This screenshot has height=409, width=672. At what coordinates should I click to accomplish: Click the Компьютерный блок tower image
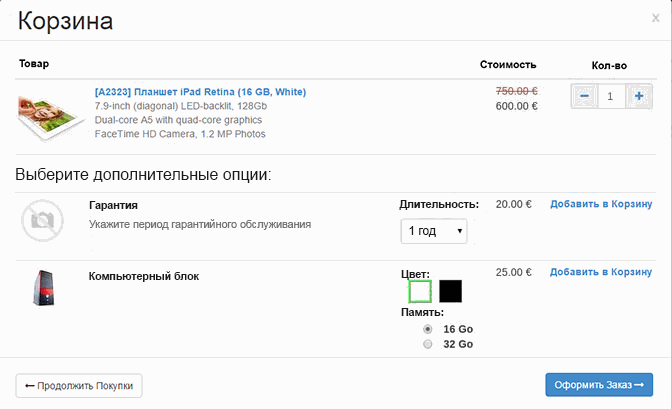tap(44, 288)
